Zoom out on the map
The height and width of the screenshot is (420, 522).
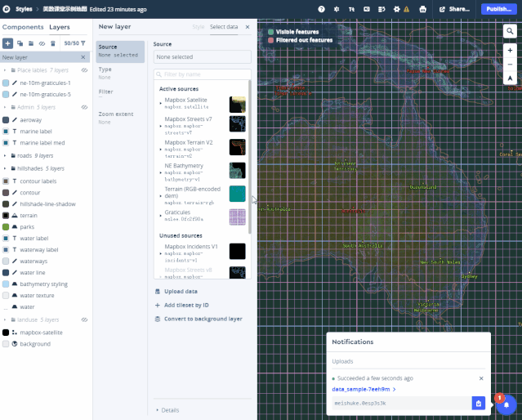pyautogui.click(x=510, y=65)
